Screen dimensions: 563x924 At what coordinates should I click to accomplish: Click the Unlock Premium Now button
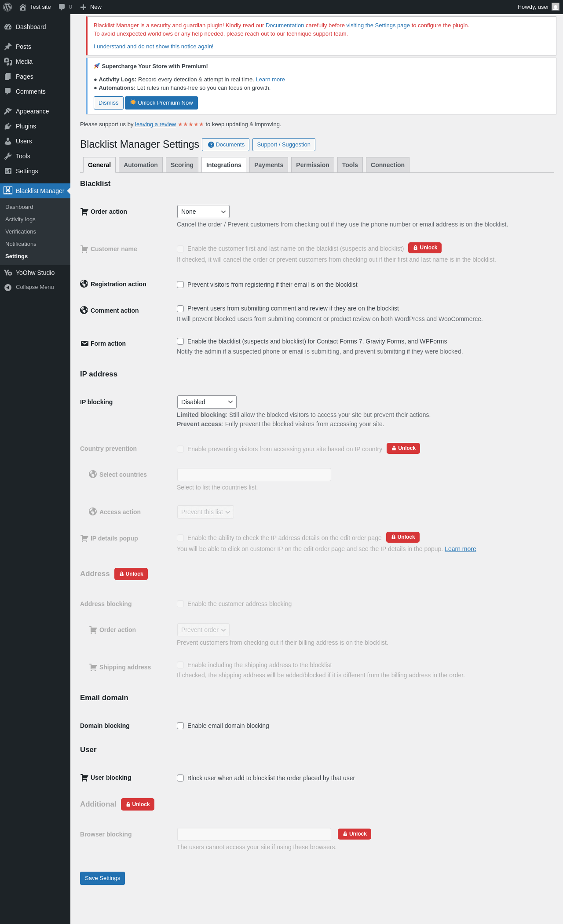click(x=161, y=103)
